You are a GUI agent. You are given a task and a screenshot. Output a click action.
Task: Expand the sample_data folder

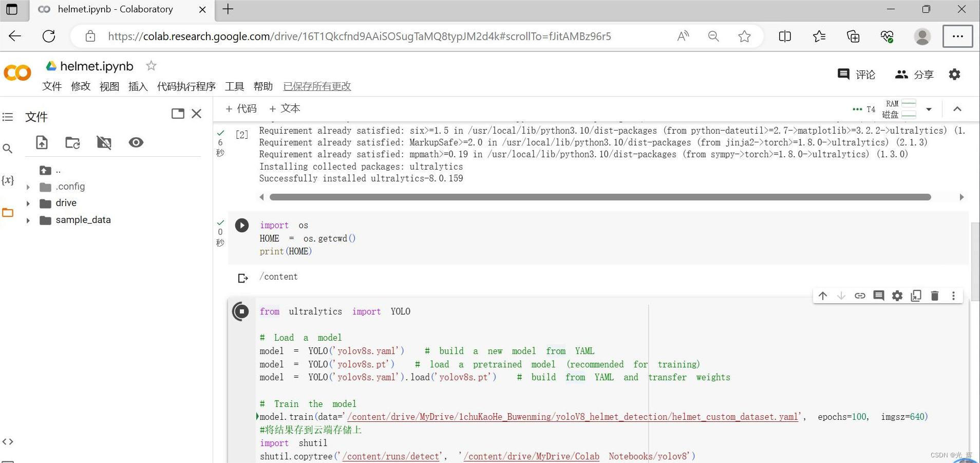(28, 220)
